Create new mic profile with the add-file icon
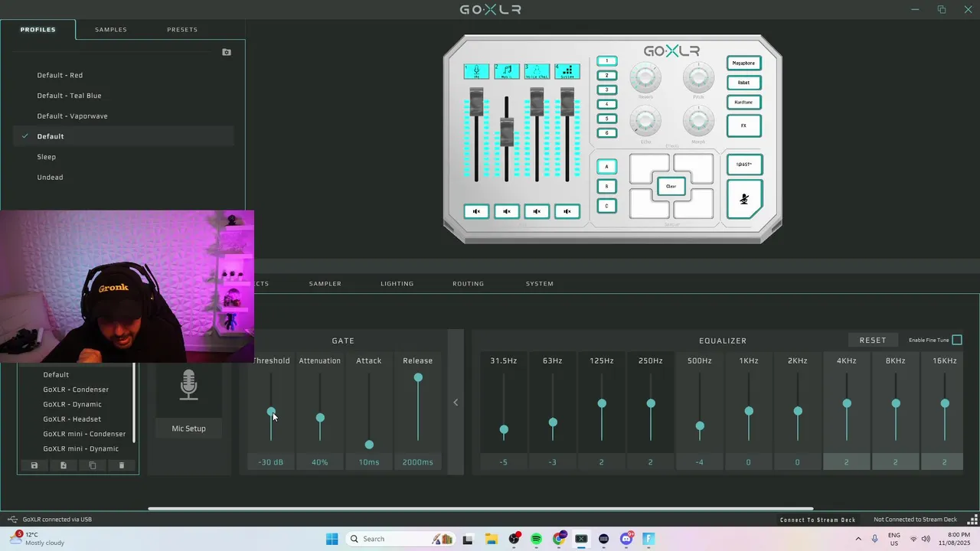Screen dimensions: 980x551 [x=64, y=465]
